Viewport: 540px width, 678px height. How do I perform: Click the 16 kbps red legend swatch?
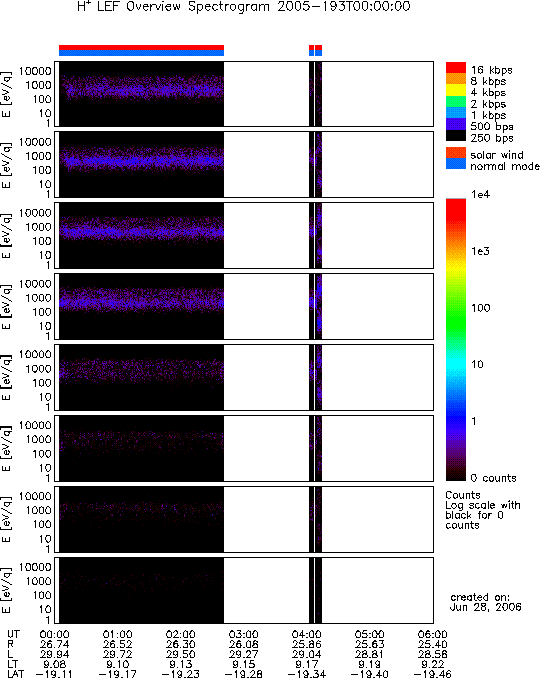click(x=456, y=67)
